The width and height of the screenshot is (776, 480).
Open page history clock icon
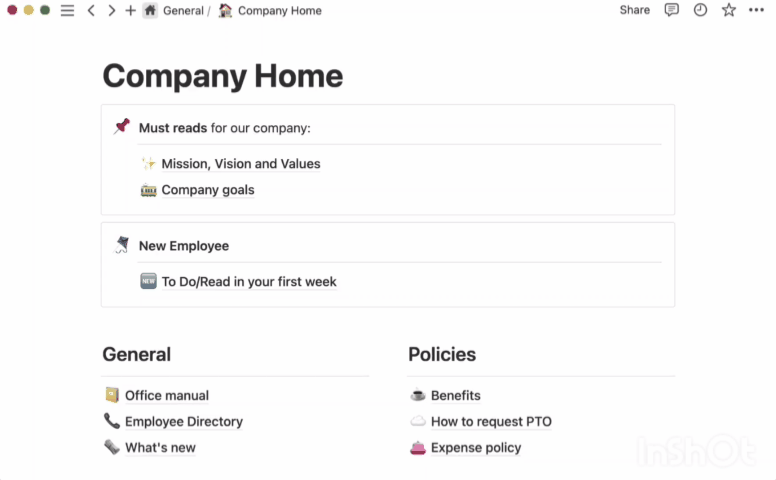[x=700, y=10]
